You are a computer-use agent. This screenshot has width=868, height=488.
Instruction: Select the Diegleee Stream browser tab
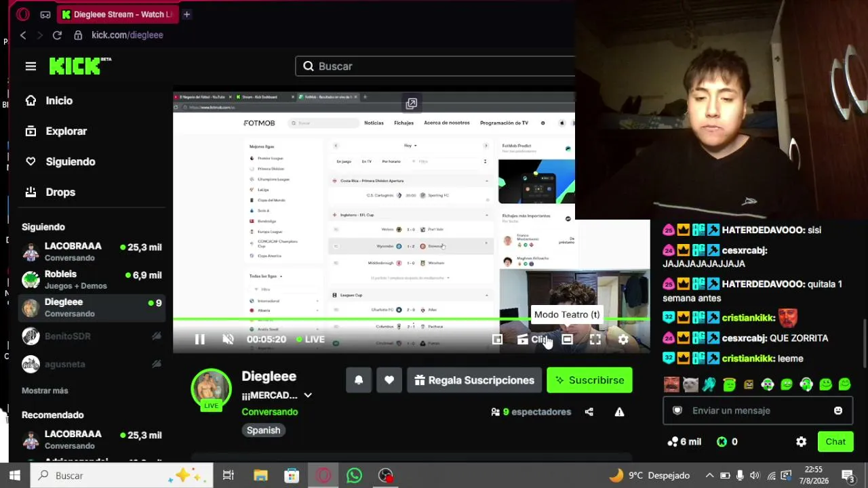[117, 14]
